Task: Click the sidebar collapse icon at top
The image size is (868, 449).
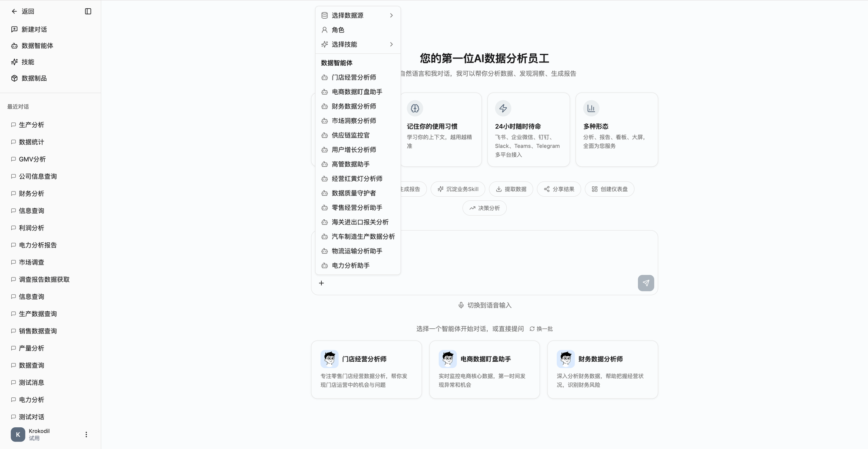Action: pos(89,11)
